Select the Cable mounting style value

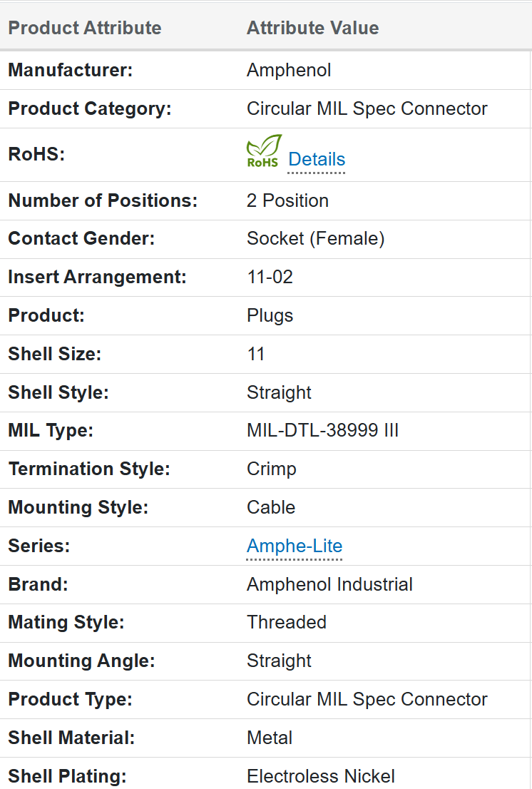[x=271, y=507]
